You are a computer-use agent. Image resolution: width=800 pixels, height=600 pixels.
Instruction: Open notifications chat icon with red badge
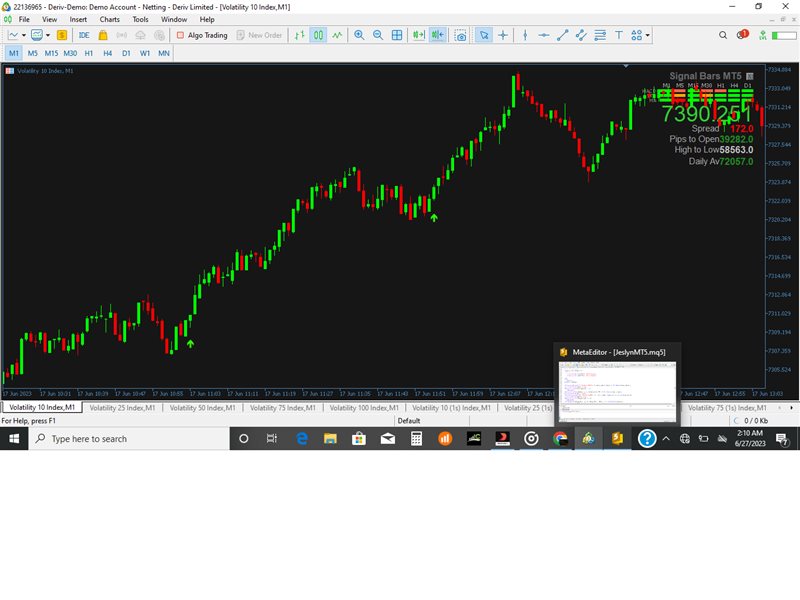pyautogui.click(x=742, y=35)
